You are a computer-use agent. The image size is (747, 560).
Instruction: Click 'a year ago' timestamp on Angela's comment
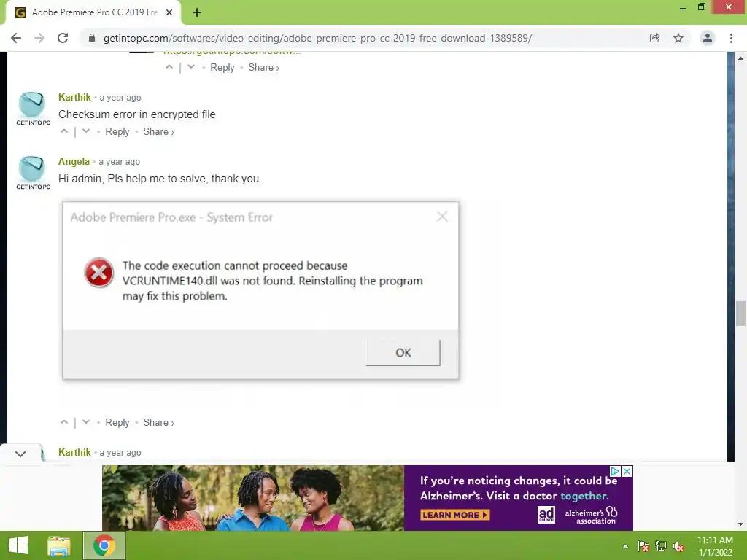[120, 161]
